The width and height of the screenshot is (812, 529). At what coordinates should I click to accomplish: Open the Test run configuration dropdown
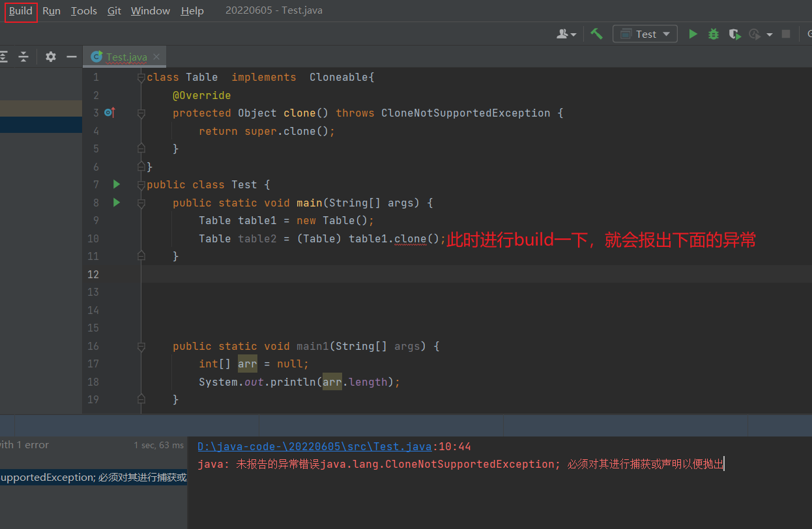click(645, 34)
